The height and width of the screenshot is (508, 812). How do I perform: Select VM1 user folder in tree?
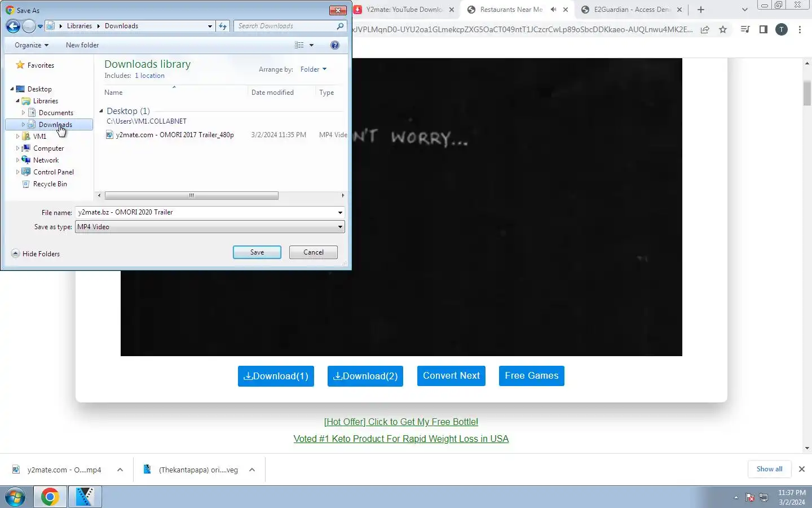pos(39,137)
